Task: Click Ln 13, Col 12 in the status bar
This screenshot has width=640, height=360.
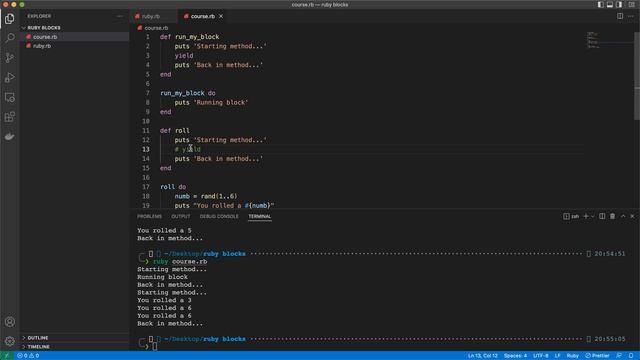Action: tap(482, 356)
